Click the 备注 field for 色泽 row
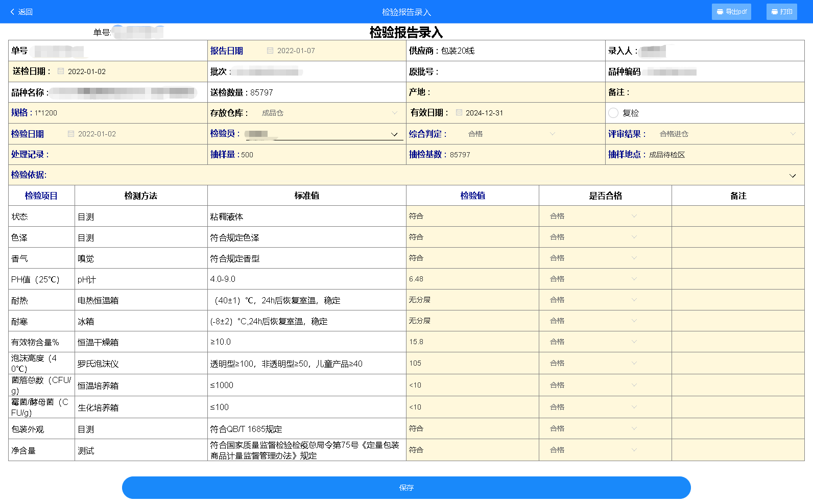Image resolution: width=813 pixels, height=504 pixels. [737, 237]
